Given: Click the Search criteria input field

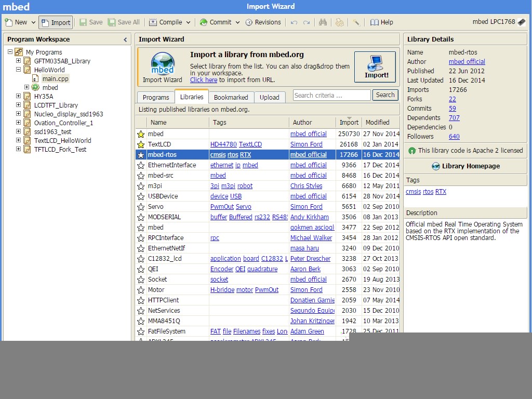Looking at the screenshot, I should click(332, 96).
